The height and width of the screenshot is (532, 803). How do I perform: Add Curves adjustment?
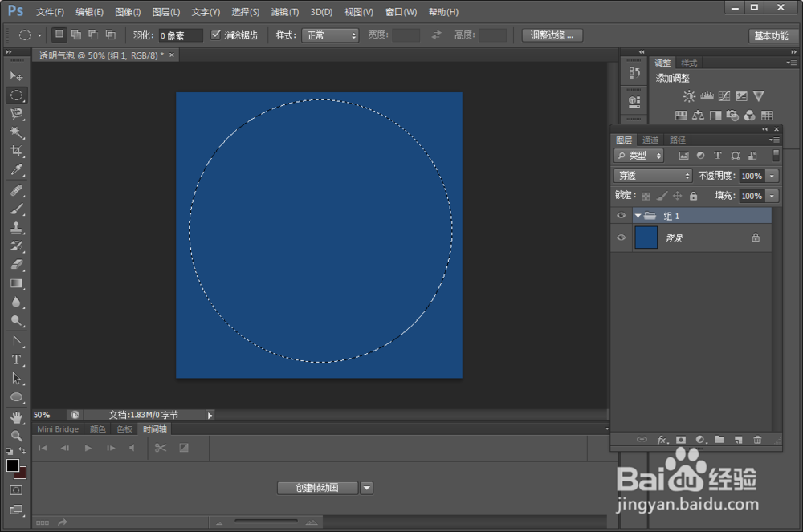tap(724, 96)
